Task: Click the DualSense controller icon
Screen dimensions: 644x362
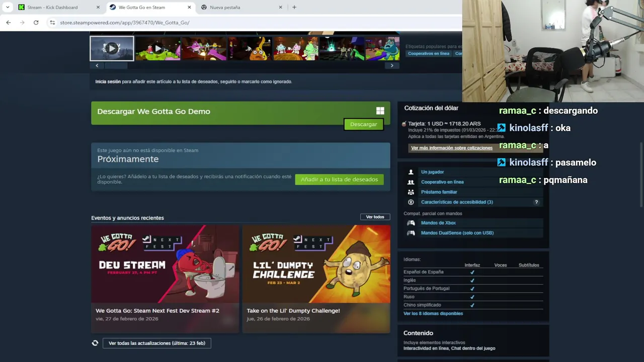Action: coord(411,233)
